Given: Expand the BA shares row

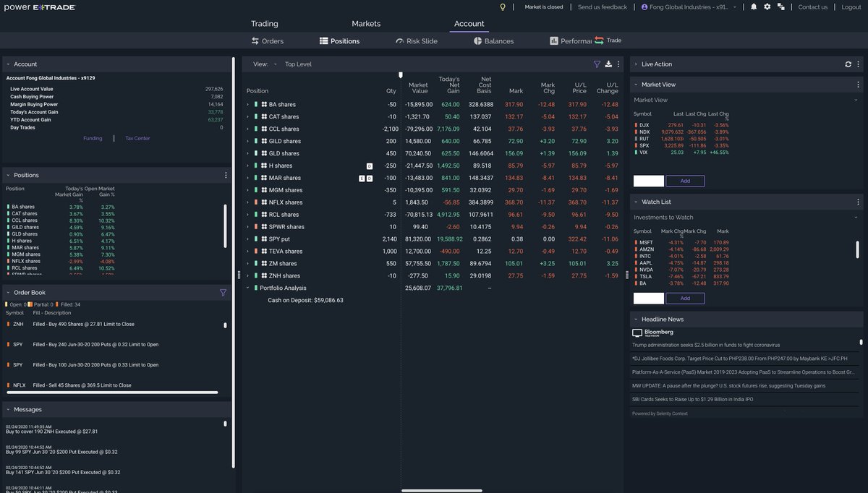Looking at the screenshot, I should coord(247,104).
